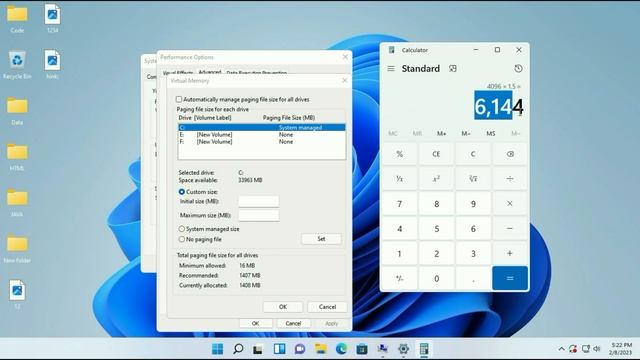This screenshot has height=360, width=640.
Task: Close the Virtual Memory dialog
Action: click(344, 80)
